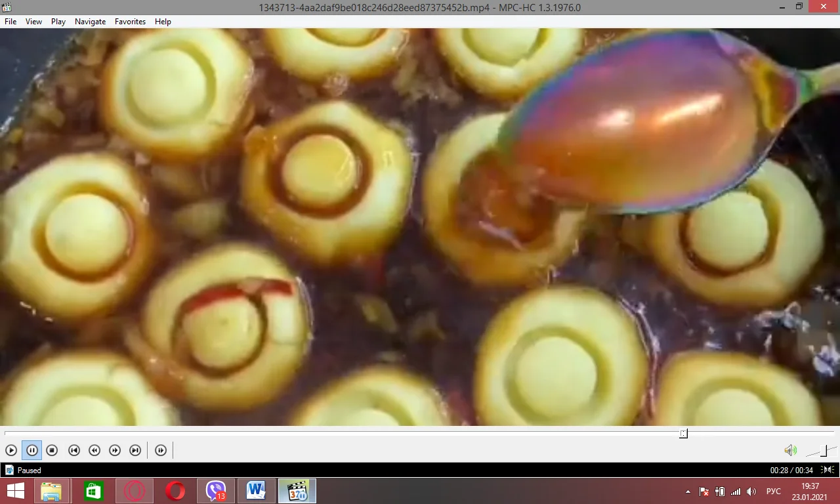840x504 pixels.
Task: Stop the video playback
Action: (x=52, y=450)
